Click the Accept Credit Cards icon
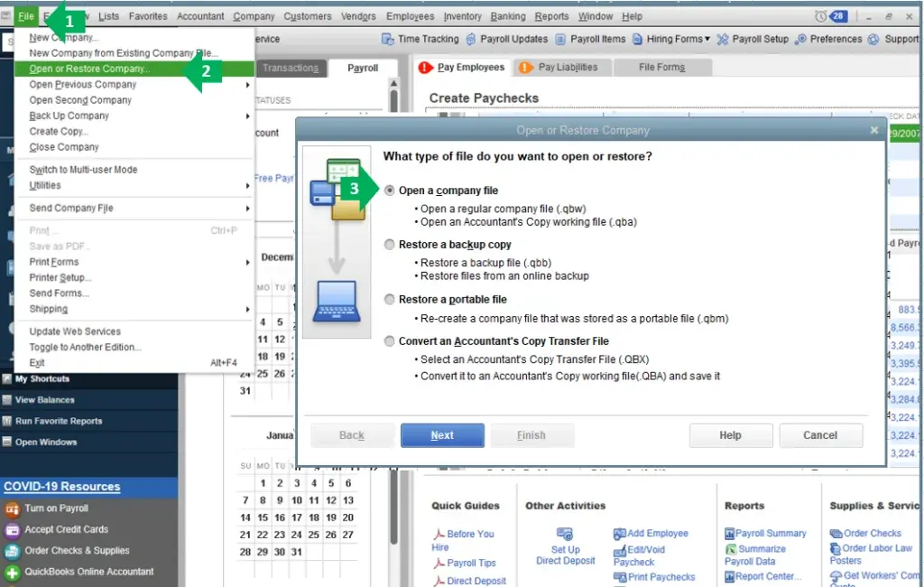This screenshot has height=587, width=924. click(12, 530)
